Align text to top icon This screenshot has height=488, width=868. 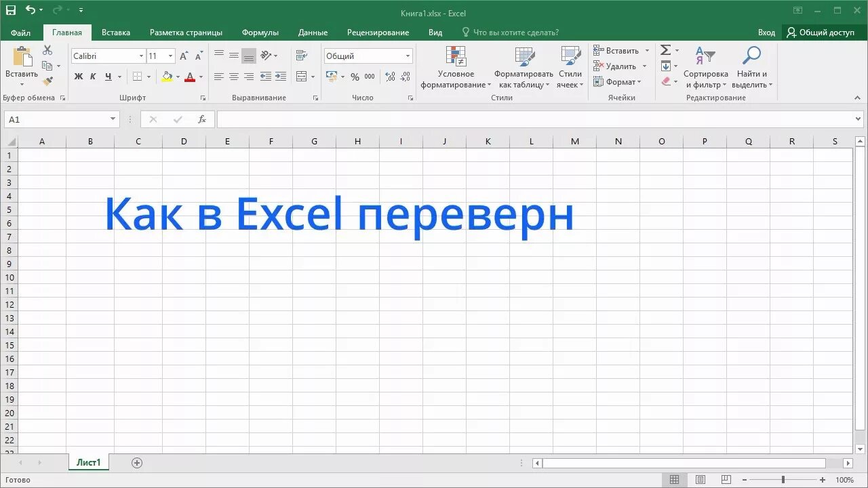coord(219,56)
